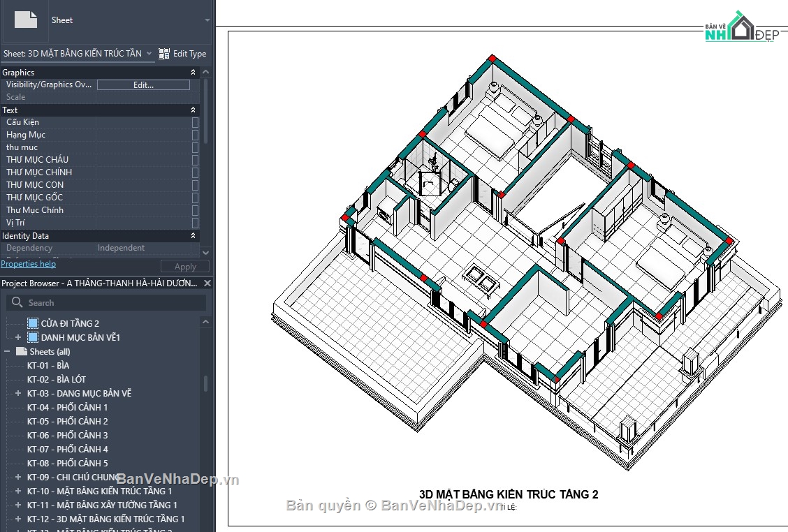Image resolution: width=788 pixels, height=532 pixels.
Task: Select sheet KT-04 - PHỐI CẢNH 1
Action: pyautogui.click(x=67, y=408)
